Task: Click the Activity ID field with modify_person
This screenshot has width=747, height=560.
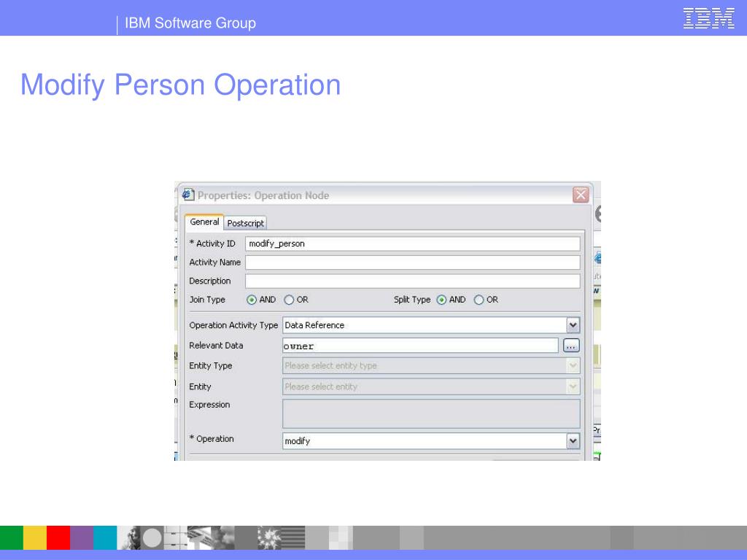Action: [413, 244]
